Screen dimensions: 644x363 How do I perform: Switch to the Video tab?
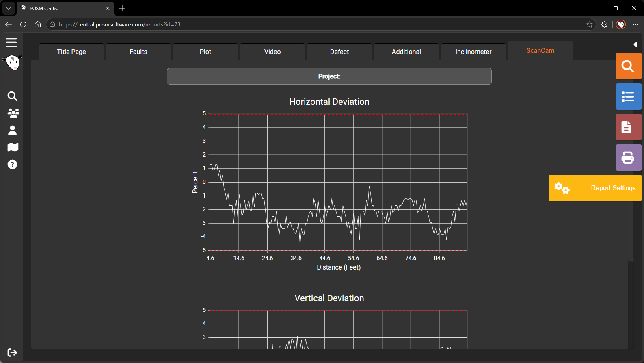pos(272,52)
